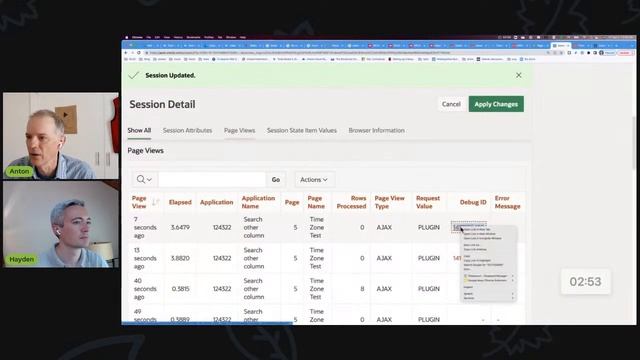Click the elapsed value 0.3815
This screenshot has height=360, width=640.
click(x=180, y=289)
